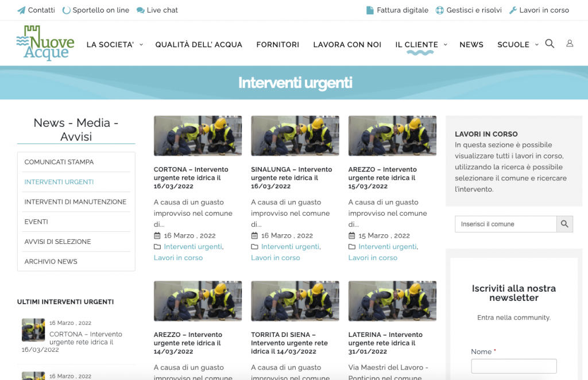Click the Sinalunga post thumbnail image
This screenshot has height=380, width=588.
295,135
